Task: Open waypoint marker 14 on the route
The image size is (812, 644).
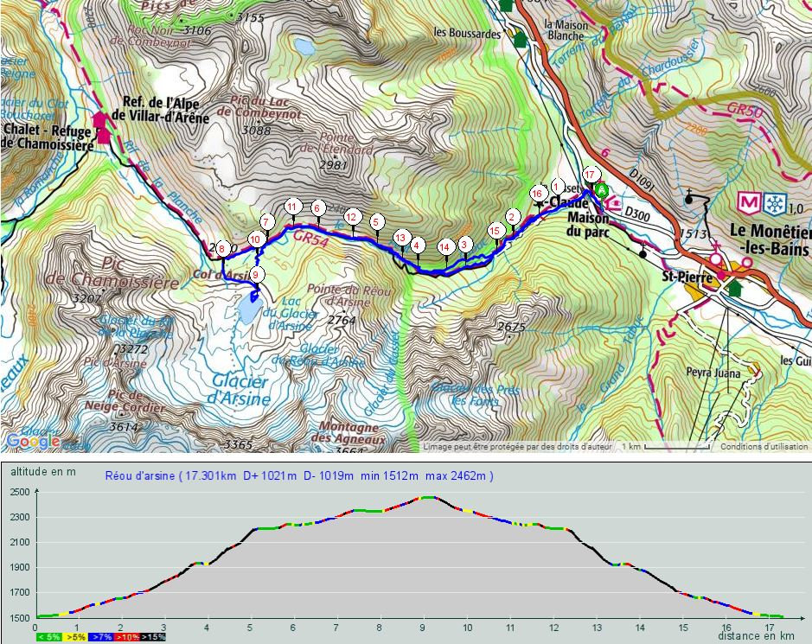Action: 444,246
